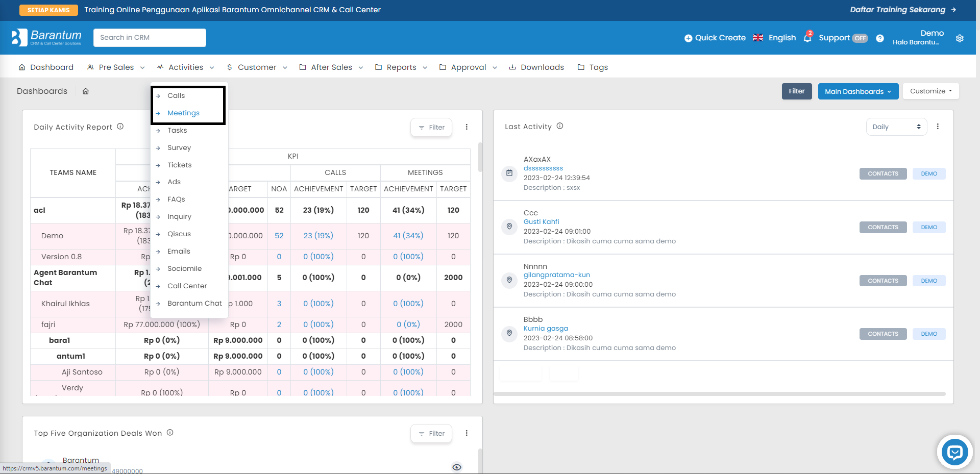Open the notifications bell
This screenshot has height=474, width=980.
[x=807, y=37]
